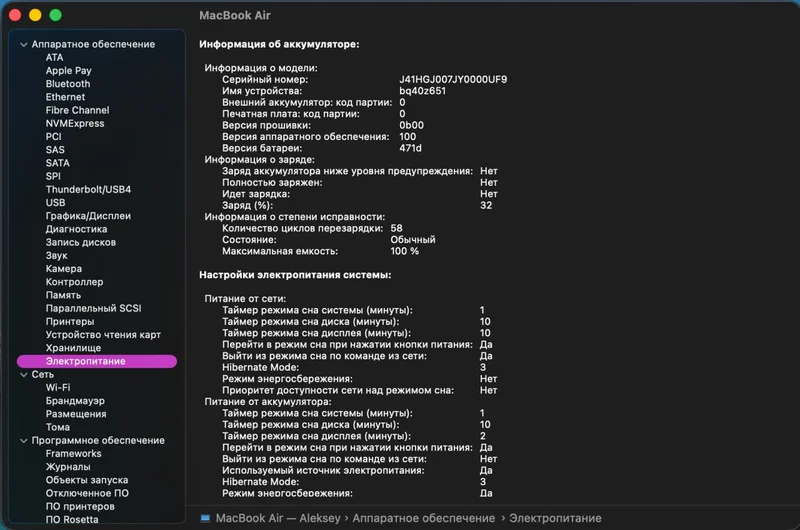This screenshot has width=800, height=530.
Task: Select the Хранилище item
Action: click(x=73, y=348)
